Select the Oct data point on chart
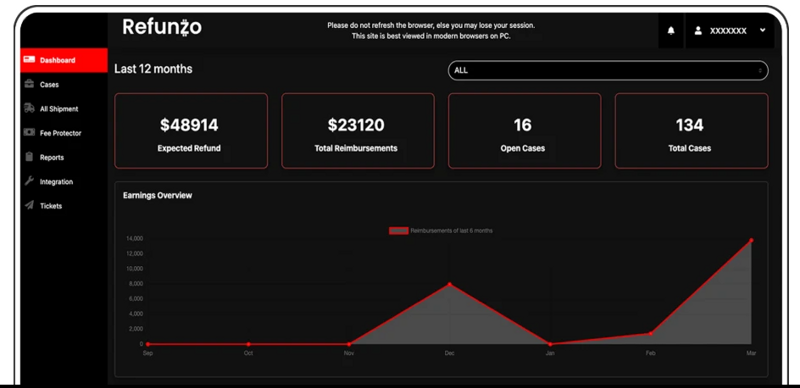 (248, 344)
